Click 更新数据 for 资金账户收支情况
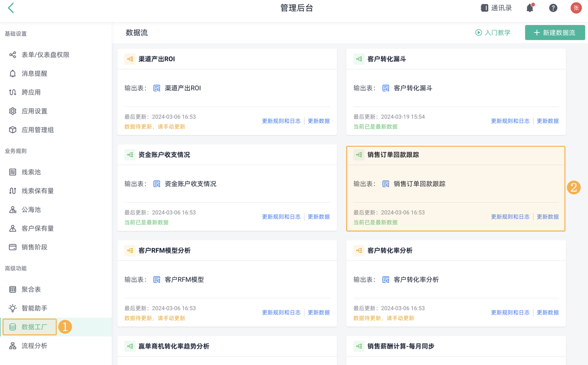Screen dimensions: 588x365 point(318,217)
